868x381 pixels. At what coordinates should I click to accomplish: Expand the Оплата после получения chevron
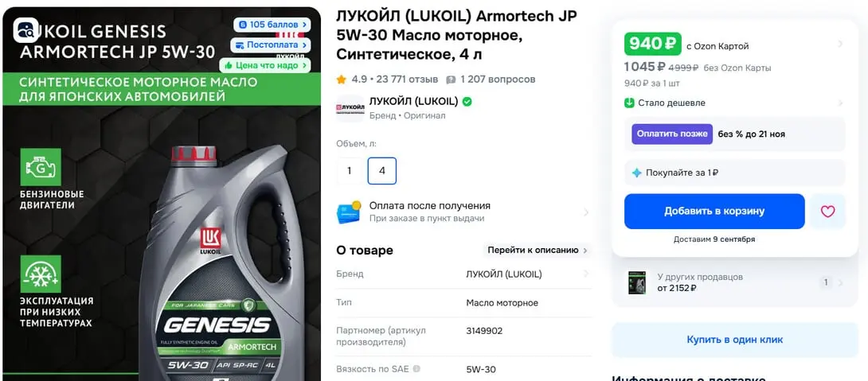[x=585, y=212]
